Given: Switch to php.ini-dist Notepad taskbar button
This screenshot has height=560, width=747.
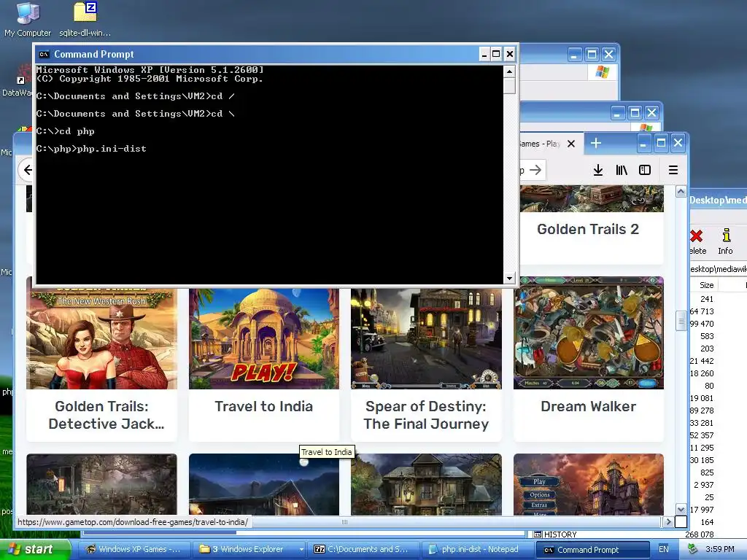Looking at the screenshot, I should tap(477, 549).
